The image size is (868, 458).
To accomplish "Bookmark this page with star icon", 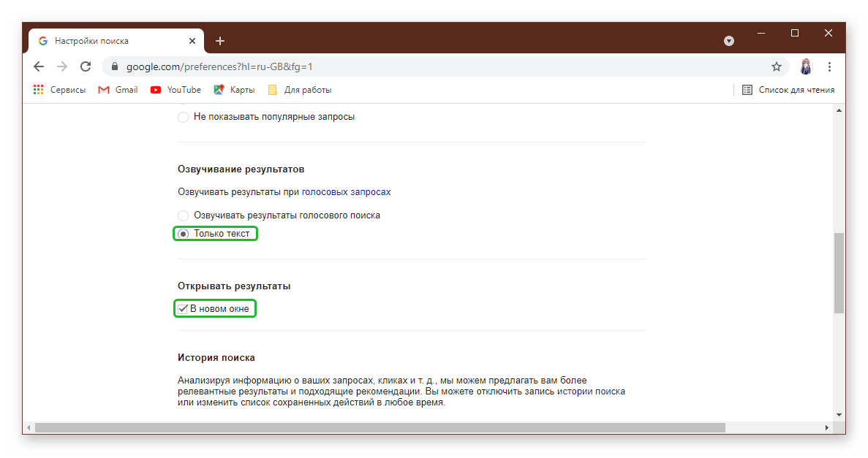I will (x=777, y=66).
